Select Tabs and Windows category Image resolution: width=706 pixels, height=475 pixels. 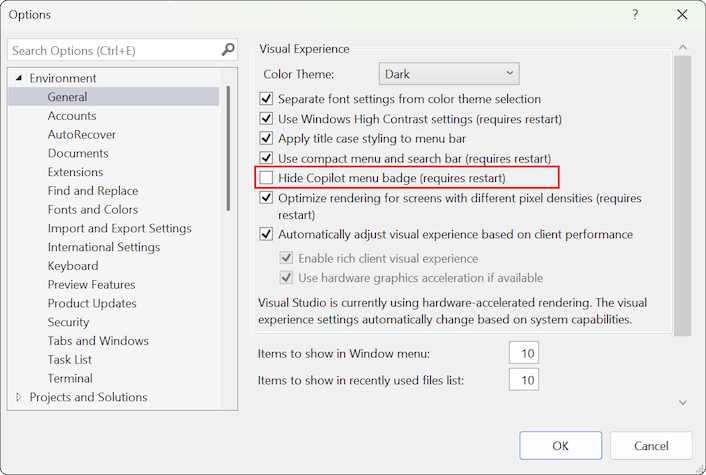(98, 341)
